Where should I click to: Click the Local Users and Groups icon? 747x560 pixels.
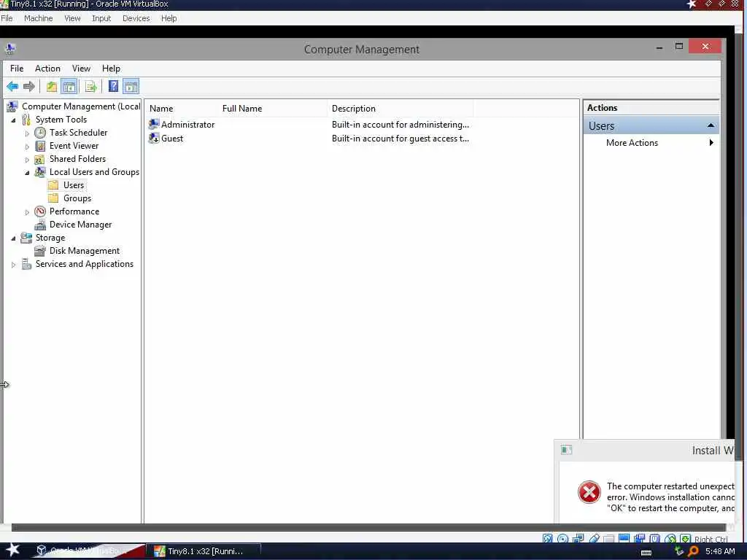pos(40,172)
